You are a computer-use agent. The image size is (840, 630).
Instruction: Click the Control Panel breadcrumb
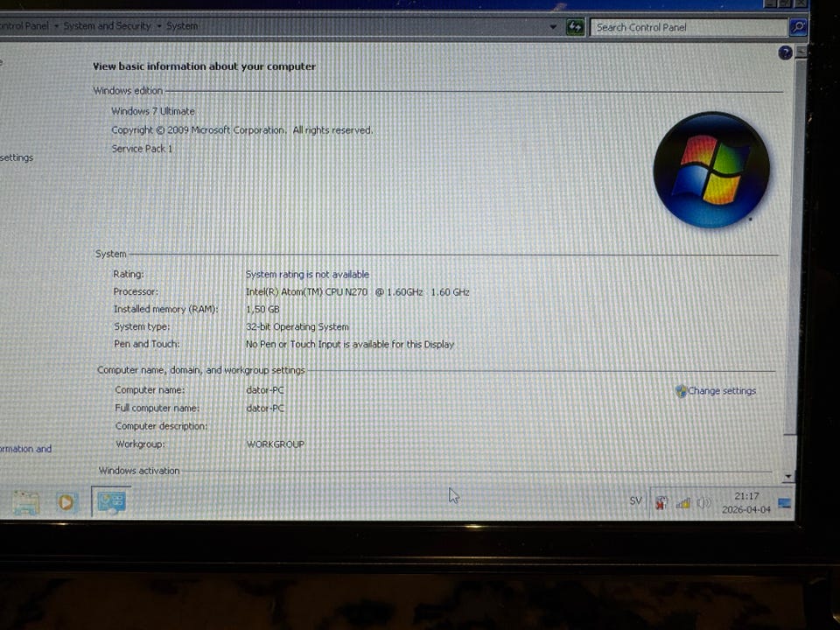coord(24,25)
